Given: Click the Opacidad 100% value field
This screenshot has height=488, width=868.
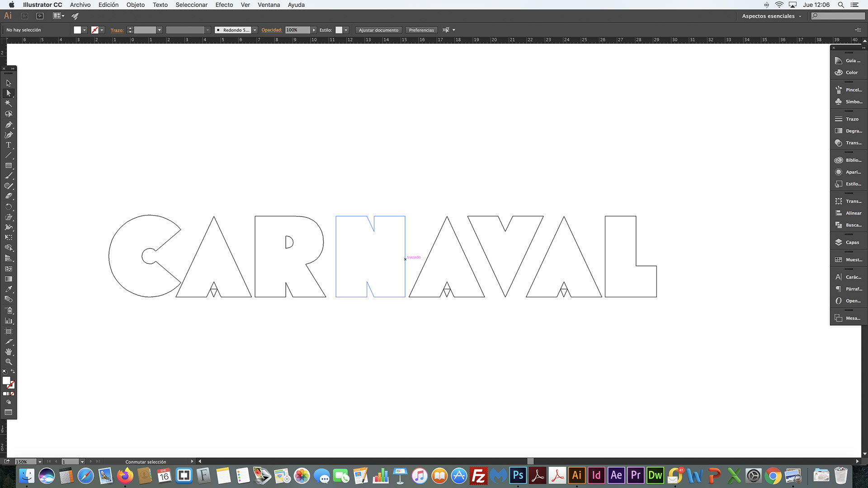Looking at the screenshot, I should tap(297, 30).
